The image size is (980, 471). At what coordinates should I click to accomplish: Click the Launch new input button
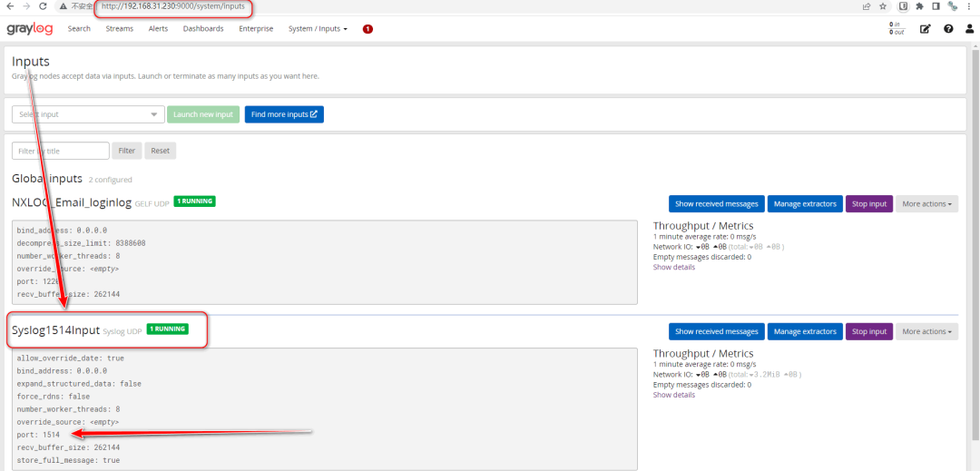(x=203, y=114)
